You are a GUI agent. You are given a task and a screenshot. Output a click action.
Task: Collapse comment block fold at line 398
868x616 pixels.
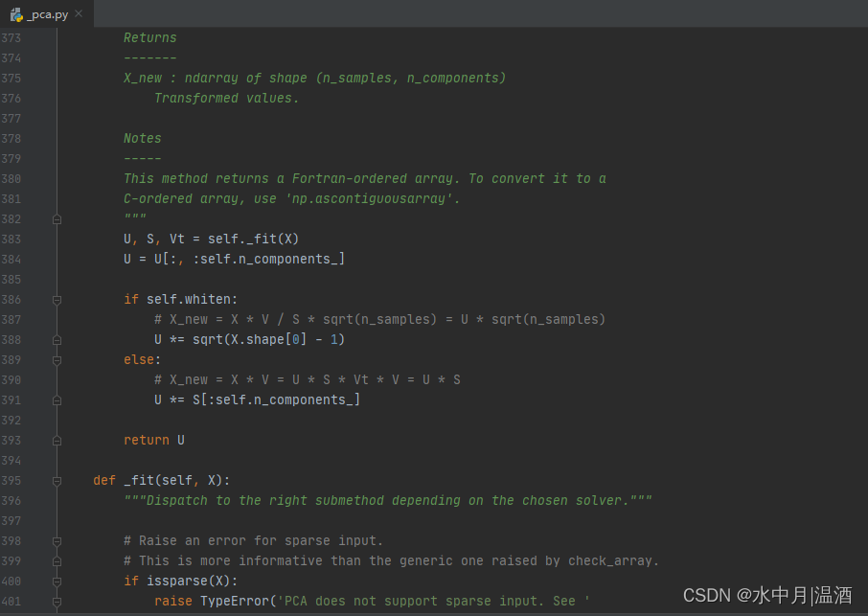coord(57,541)
